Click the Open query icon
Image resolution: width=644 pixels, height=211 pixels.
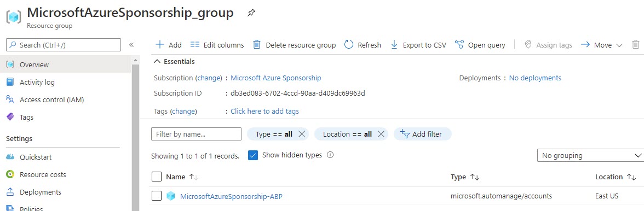click(459, 45)
